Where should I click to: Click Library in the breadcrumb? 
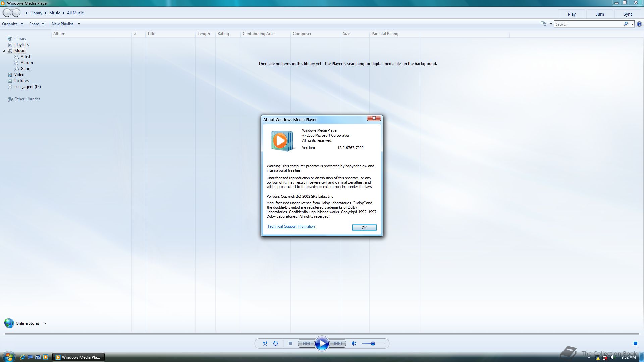(x=36, y=13)
